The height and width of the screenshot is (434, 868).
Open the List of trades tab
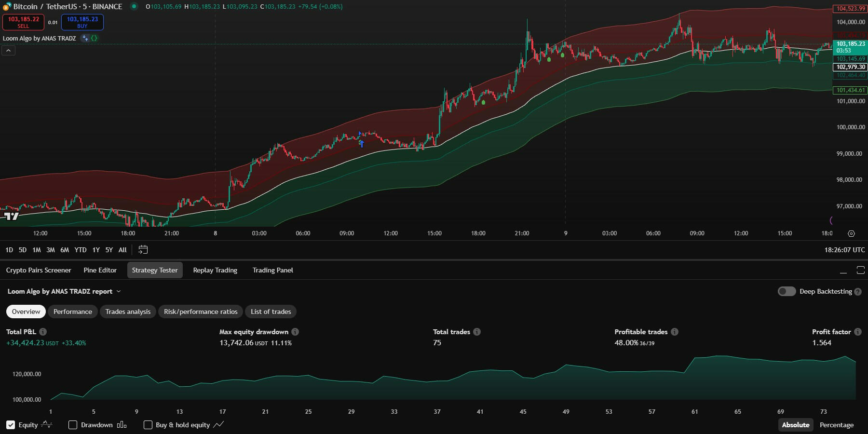click(x=271, y=312)
